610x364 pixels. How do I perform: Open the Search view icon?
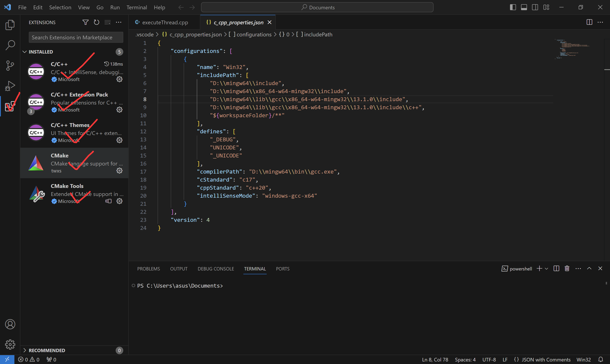(10, 45)
